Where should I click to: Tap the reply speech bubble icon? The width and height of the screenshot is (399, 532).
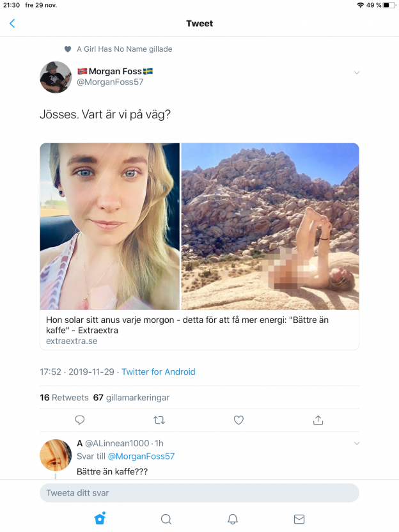point(79,420)
